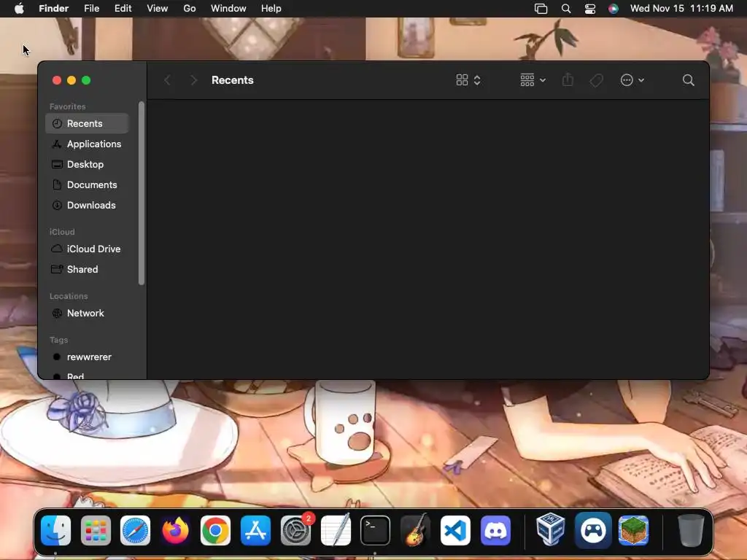Viewport: 747px width, 560px height.
Task: Open the Edit menu
Action: coord(123,9)
